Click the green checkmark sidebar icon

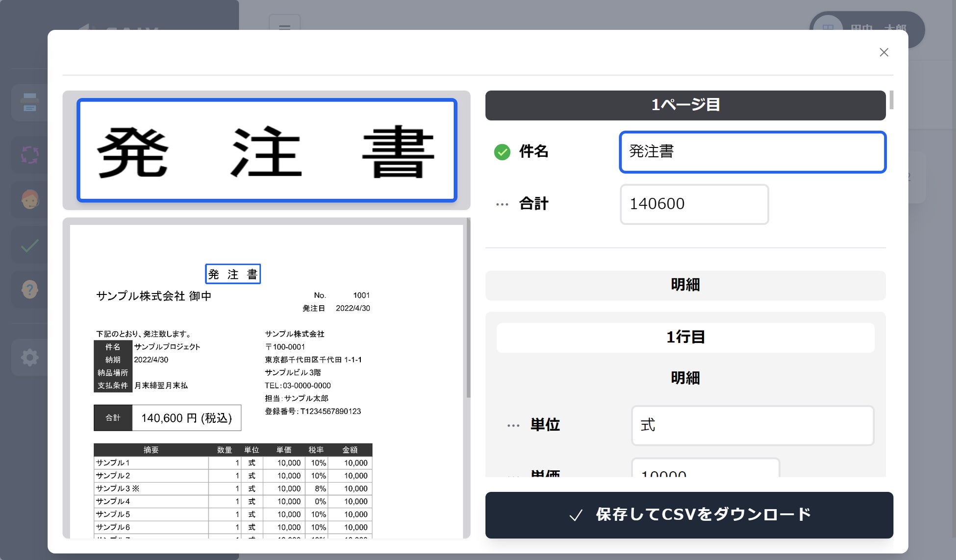[x=30, y=245]
